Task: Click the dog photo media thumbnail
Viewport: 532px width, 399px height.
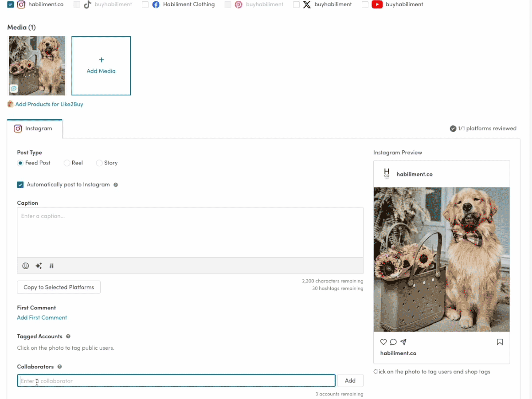Action: coord(37,66)
